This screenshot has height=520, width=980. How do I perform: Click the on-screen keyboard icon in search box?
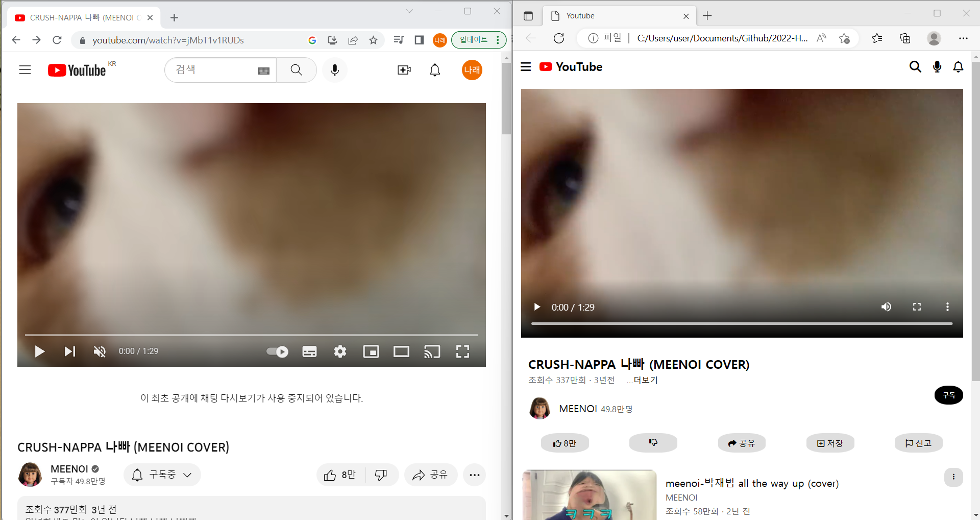tap(263, 70)
